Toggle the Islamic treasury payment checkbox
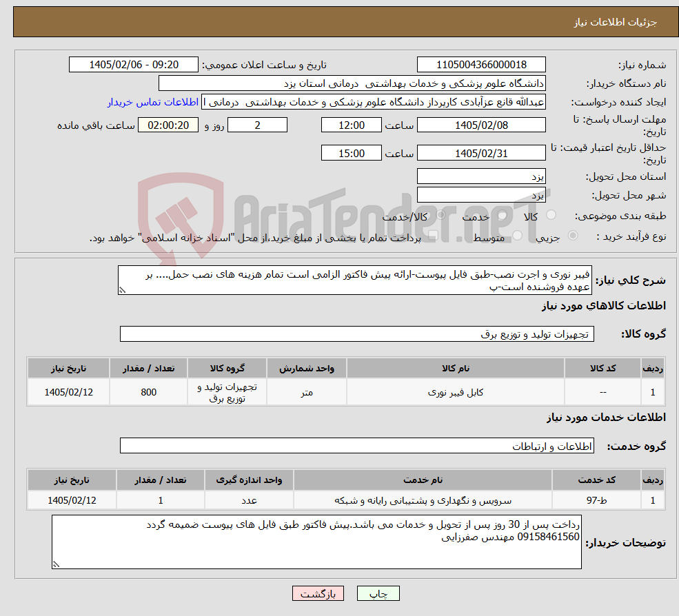 (x=433, y=236)
